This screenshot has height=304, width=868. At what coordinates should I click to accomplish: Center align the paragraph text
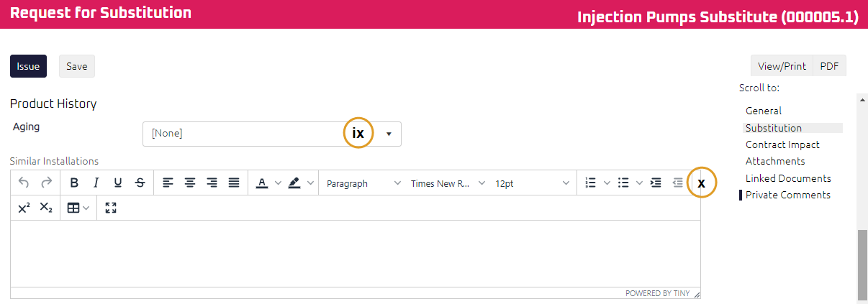coord(190,183)
